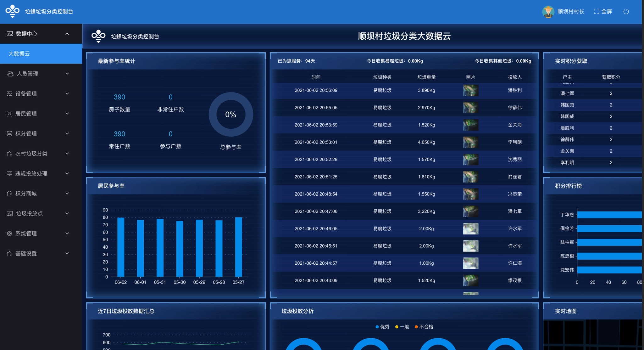Open the photo for 20:45:51 record
Screen dimensions: 644x350
pyautogui.click(x=471, y=246)
